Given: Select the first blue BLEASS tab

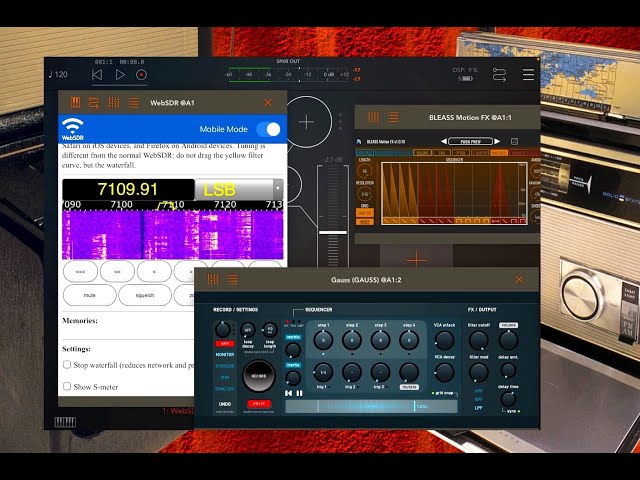Looking at the screenshot, I should 364,153.
